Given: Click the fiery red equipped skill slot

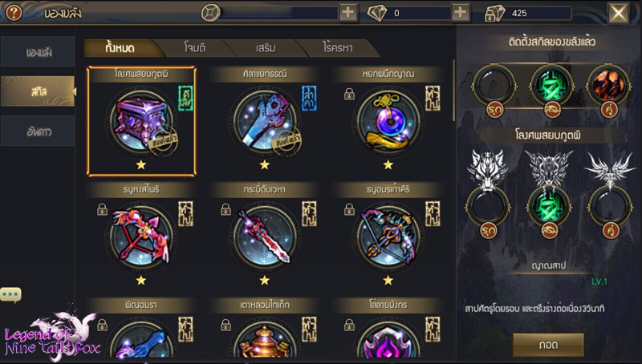Looking at the screenshot, I should [609, 87].
